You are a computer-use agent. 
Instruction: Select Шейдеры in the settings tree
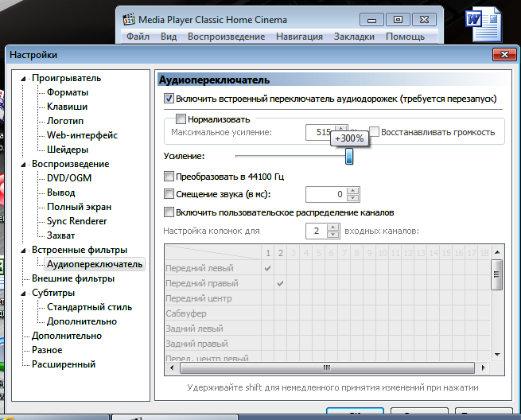(68, 150)
